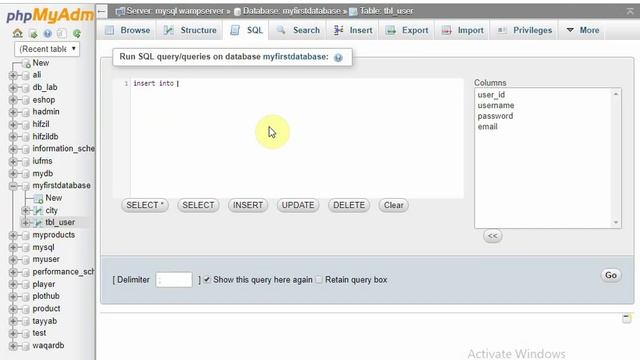Click the Columns list scroll down arrow
This screenshot has height=360, width=640.
(x=616, y=222)
